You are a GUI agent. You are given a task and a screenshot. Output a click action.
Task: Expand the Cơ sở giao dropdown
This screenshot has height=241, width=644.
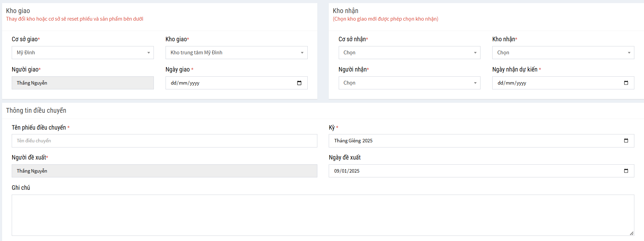(x=83, y=53)
